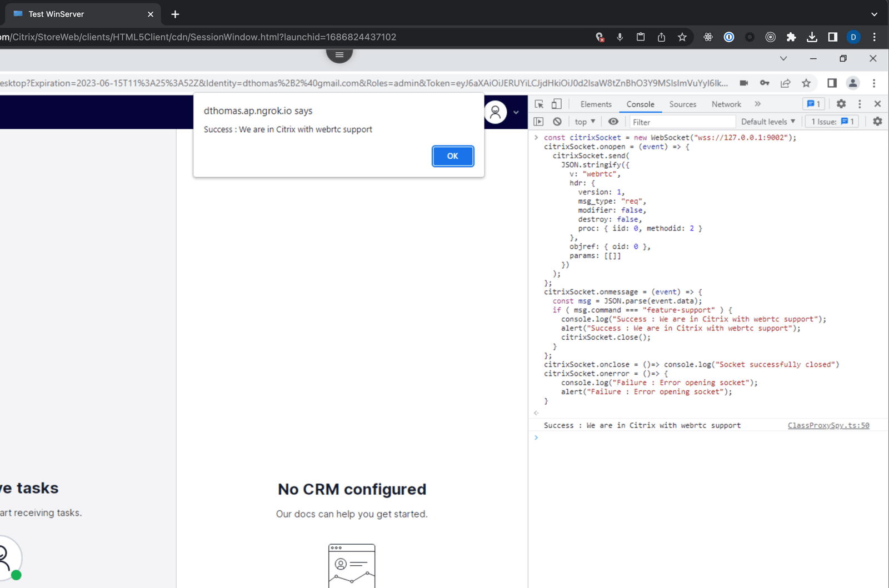Open the Default levels dropdown
This screenshot has width=889, height=588.
(x=767, y=121)
